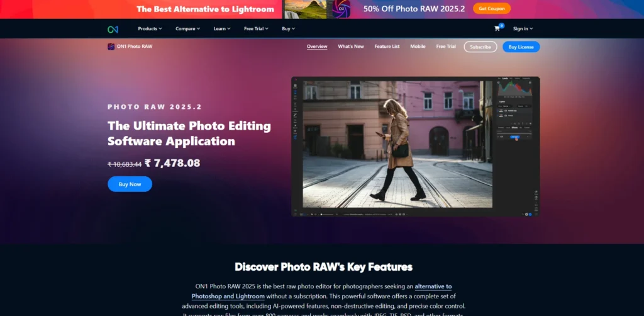The height and width of the screenshot is (316, 644).
Task: Click the Subscribe button
Action: point(480,47)
